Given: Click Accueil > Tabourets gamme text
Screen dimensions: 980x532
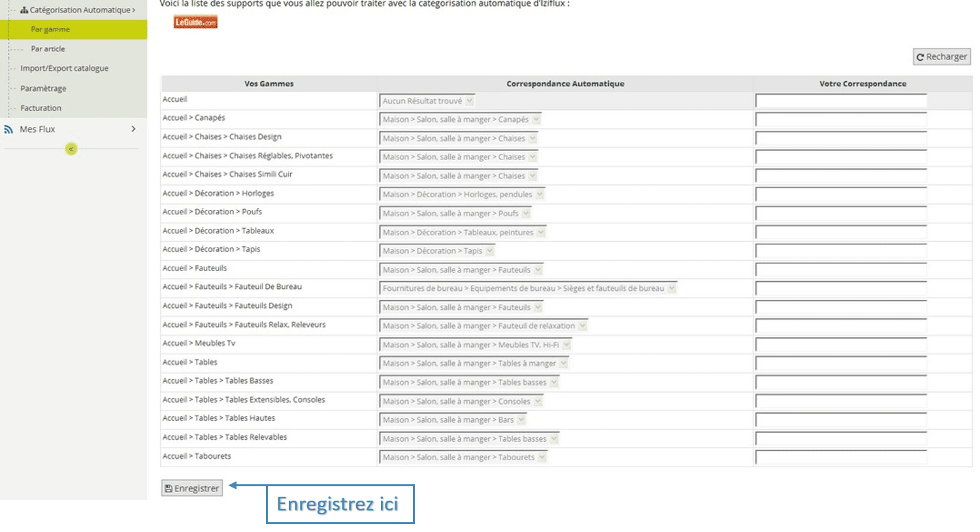Looking at the screenshot, I should (x=197, y=456).
